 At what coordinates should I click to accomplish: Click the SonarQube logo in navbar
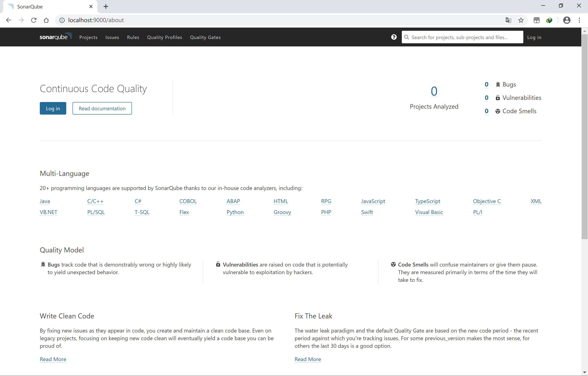point(56,37)
